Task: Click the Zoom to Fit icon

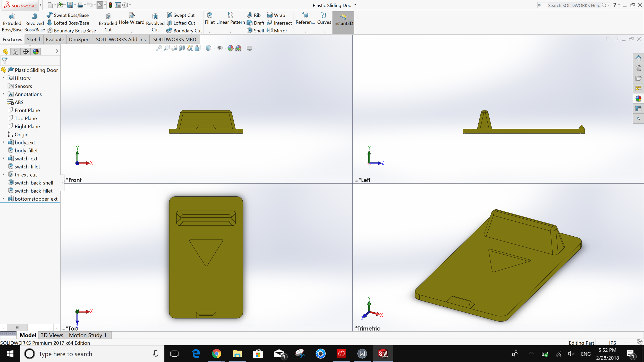Action: click(159, 48)
